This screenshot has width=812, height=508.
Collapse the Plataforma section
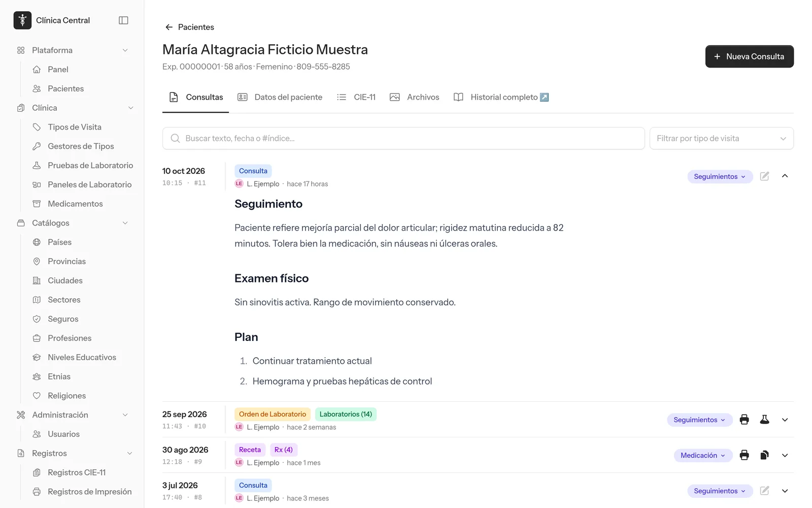click(125, 50)
